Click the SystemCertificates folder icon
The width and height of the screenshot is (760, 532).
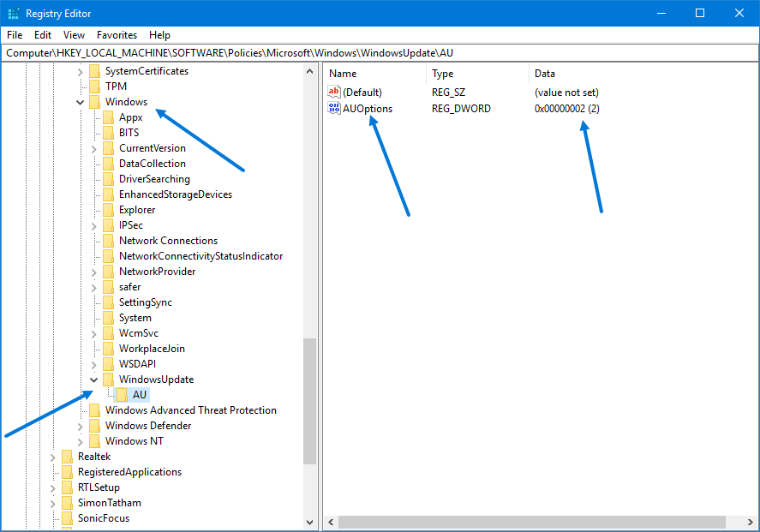[x=94, y=71]
